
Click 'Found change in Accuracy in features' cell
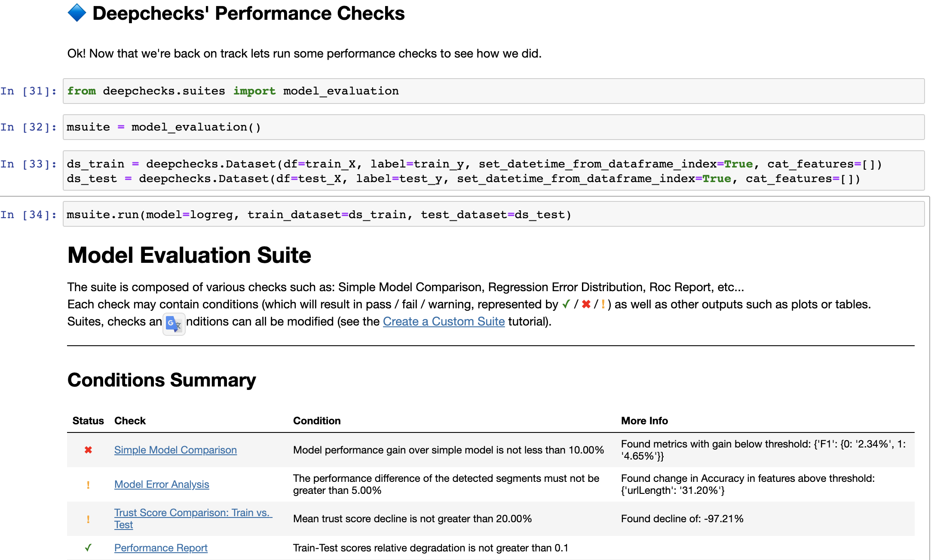point(748,484)
